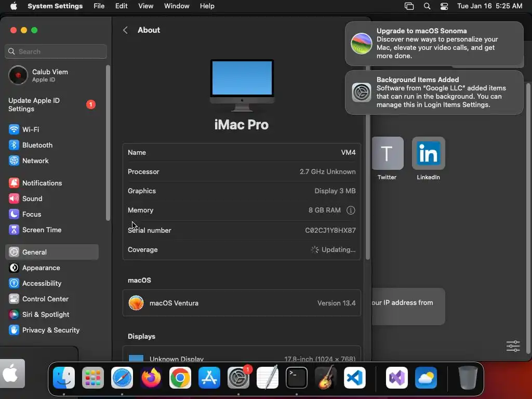Open Update Apple ID Settings
The height and width of the screenshot is (399, 532).
click(x=51, y=104)
